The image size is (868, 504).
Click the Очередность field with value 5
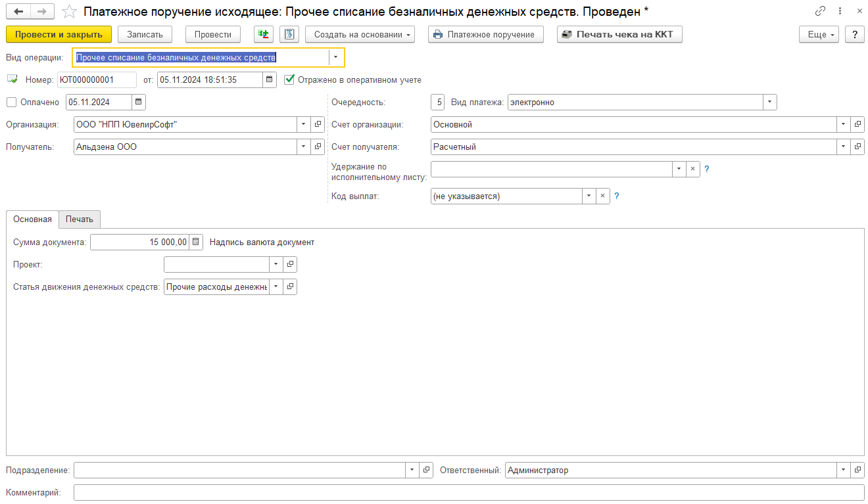pyautogui.click(x=438, y=102)
